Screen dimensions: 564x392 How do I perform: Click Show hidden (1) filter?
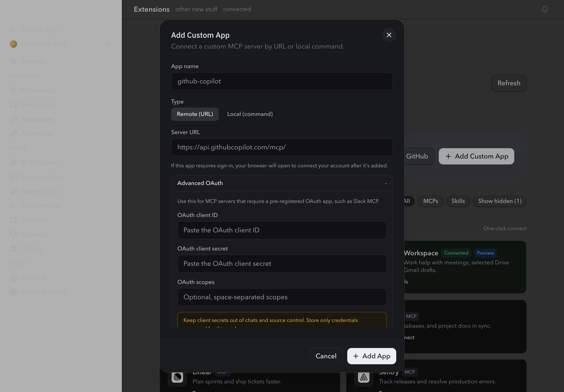(499, 201)
